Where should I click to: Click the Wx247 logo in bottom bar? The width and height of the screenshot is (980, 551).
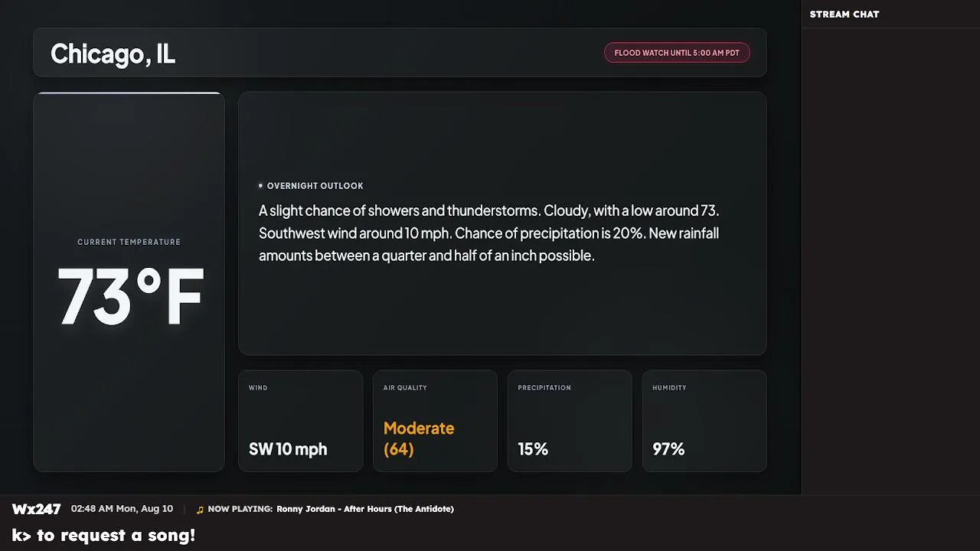pyautogui.click(x=36, y=509)
